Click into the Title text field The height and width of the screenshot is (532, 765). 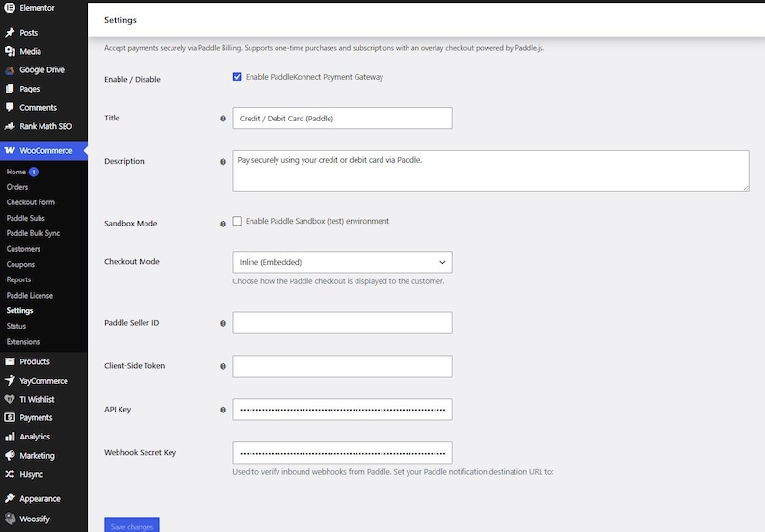pos(342,119)
